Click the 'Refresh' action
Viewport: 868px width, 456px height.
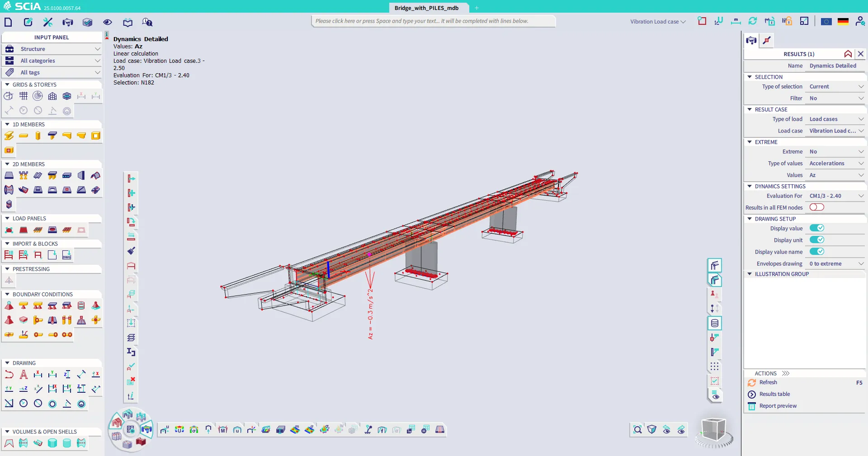pos(768,382)
